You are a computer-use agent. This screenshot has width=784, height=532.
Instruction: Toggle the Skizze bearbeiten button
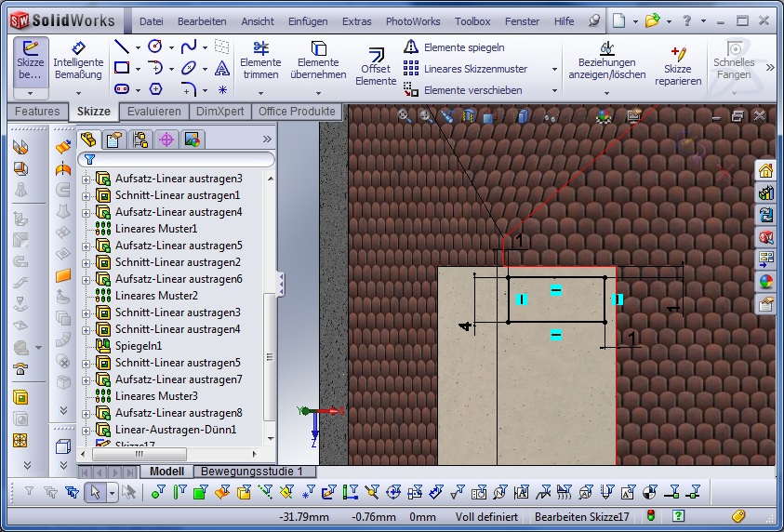click(30, 60)
